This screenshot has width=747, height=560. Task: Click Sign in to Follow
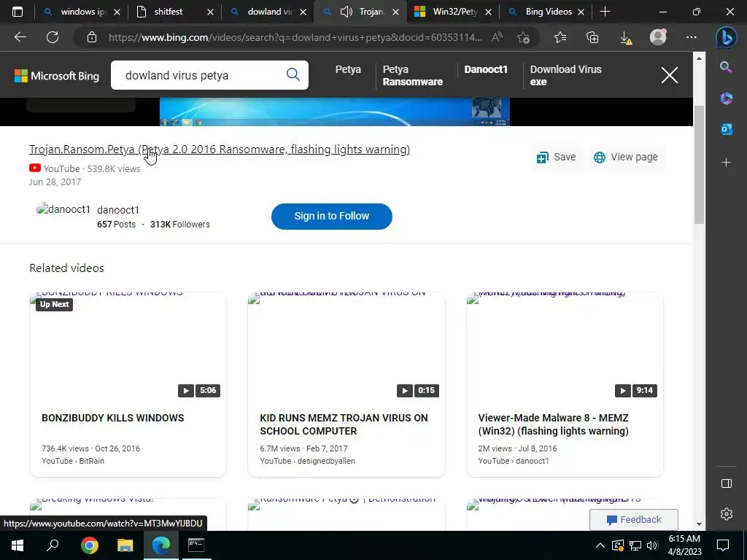(332, 216)
